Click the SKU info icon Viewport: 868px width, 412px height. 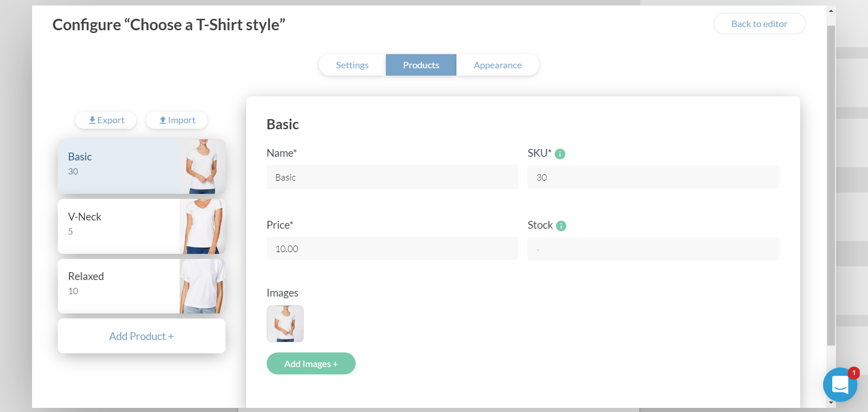point(560,154)
